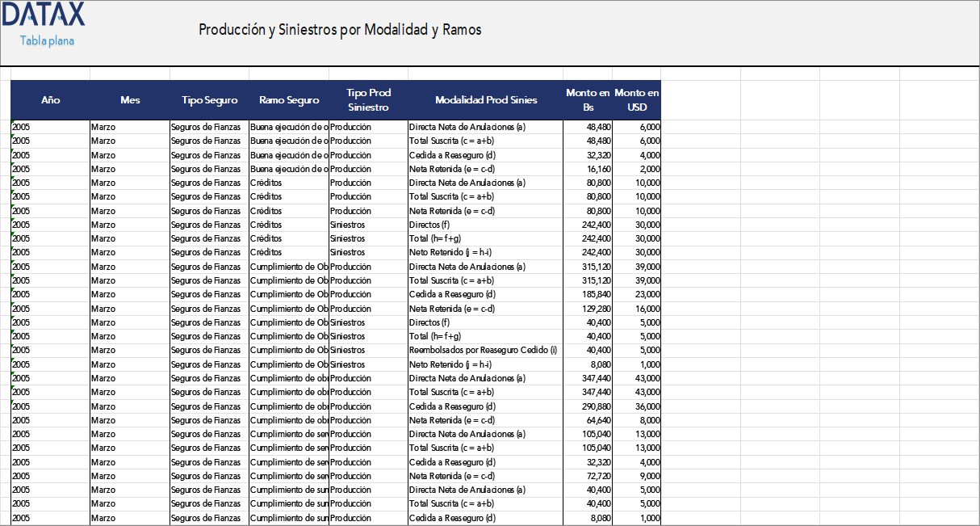Click the 'Año' column header
This screenshot has height=526, width=980.
pos(50,99)
